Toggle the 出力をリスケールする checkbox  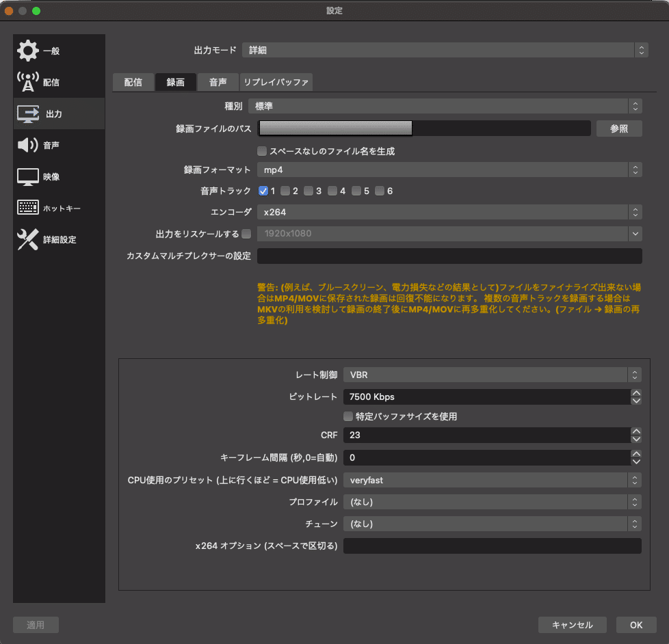[246, 234]
